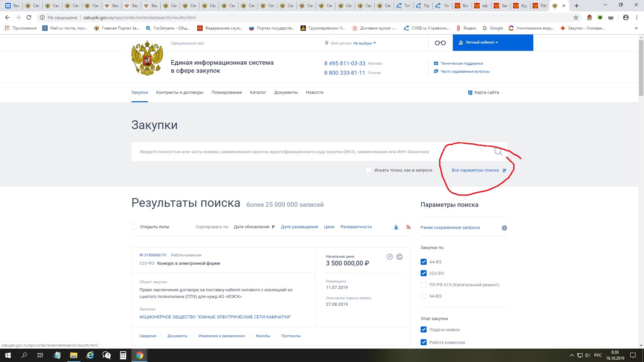Check the 94-ФЗ filter box
This screenshot has height=362, width=644.
pyautogui.click(x=424, y=296)
